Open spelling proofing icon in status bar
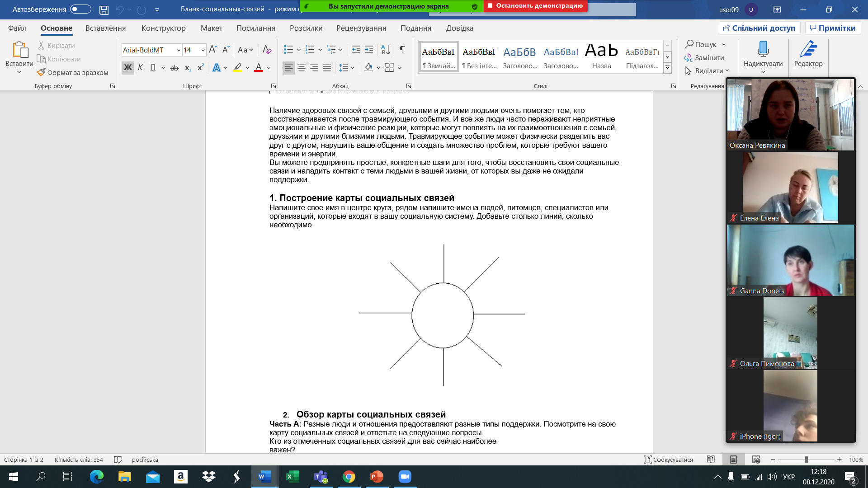Screen dimensions: 868x488 coord(118,460)
